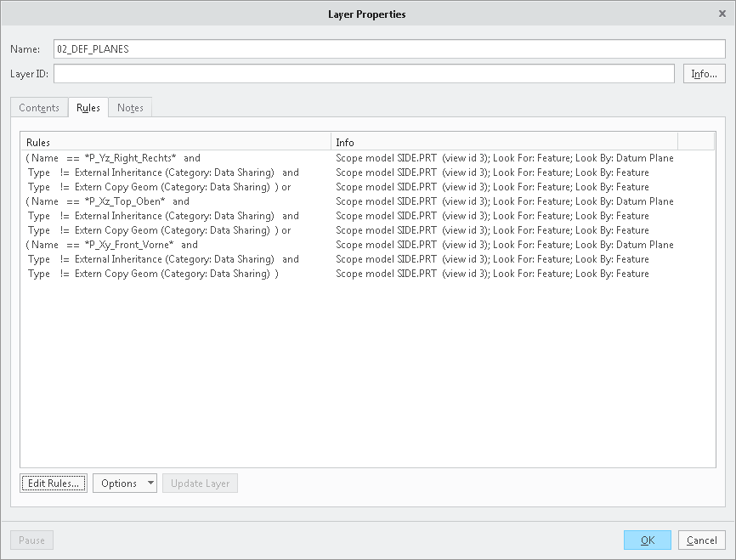Click the Rules column header
Screen dimensions: 736x560
[170, 141]
